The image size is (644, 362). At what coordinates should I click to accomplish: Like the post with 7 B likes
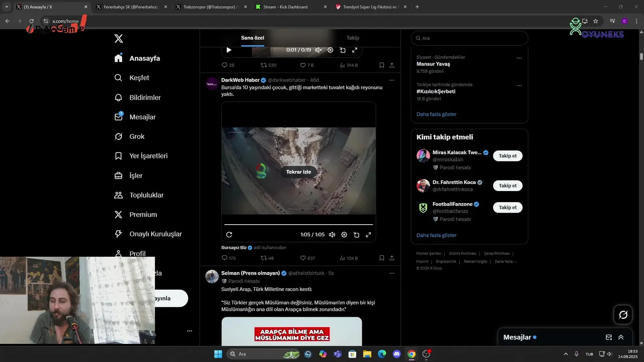click(x=307, y=65)
